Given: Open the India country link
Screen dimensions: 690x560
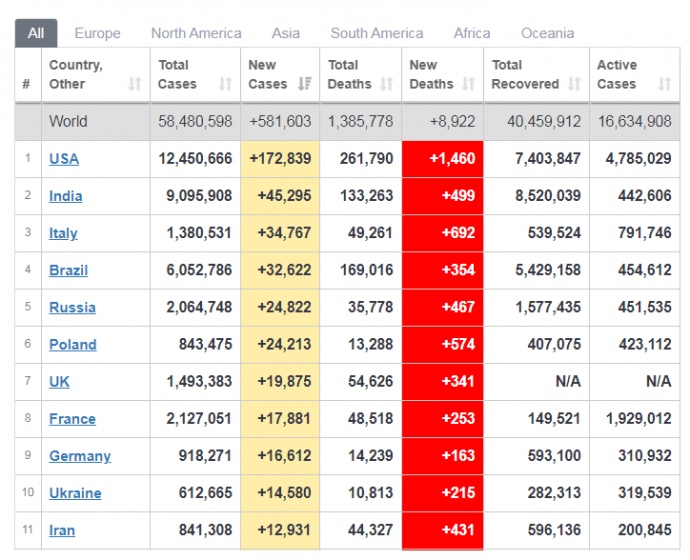Looking at the screenshot, I should [x=66, y=196].
